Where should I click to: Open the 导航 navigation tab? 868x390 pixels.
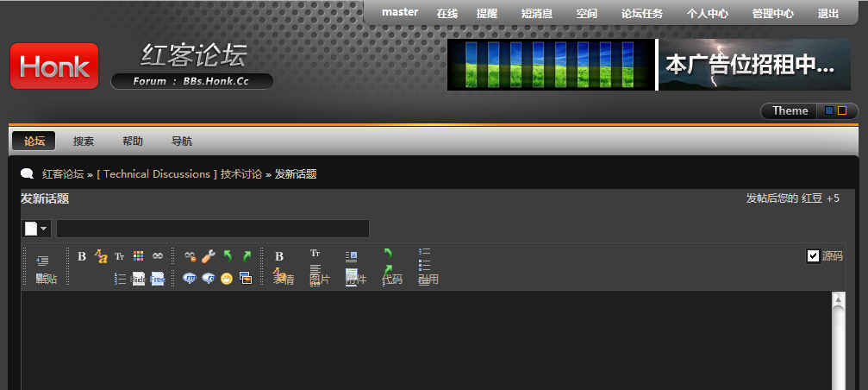click(182, 142)
